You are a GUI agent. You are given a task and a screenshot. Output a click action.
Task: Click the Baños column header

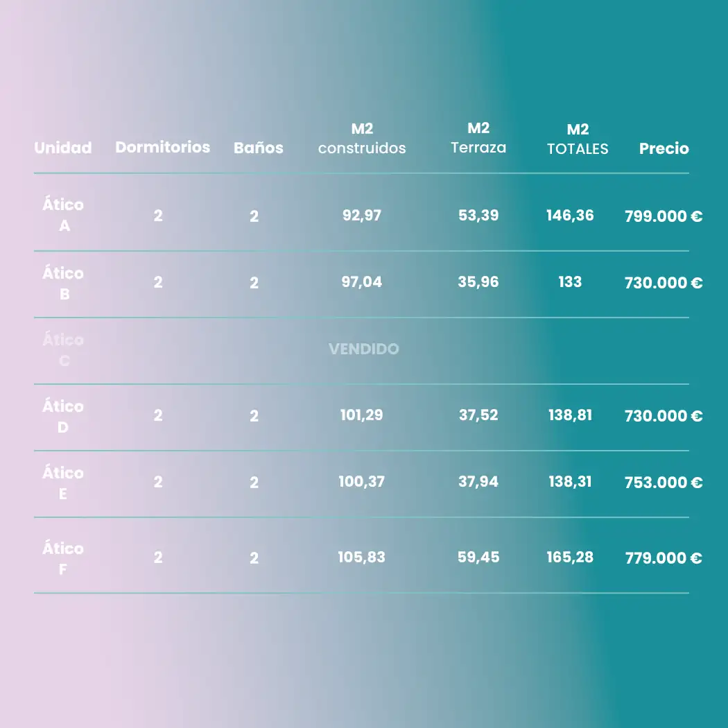point(259,148)
